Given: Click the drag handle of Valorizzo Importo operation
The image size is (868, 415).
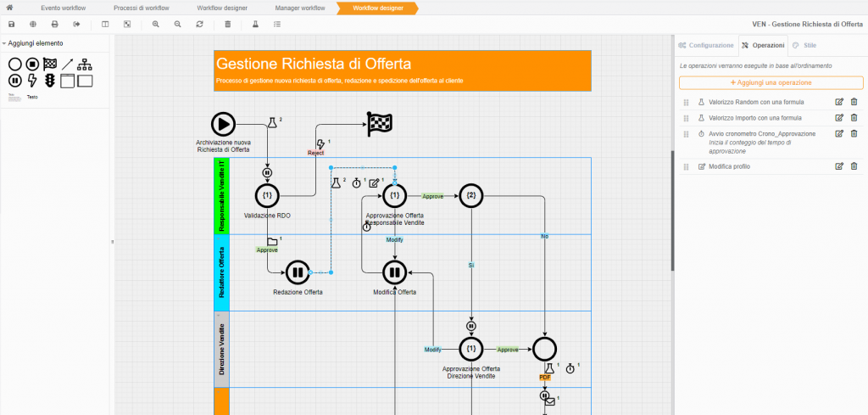Looking at the screenshot, I should 687,118.
